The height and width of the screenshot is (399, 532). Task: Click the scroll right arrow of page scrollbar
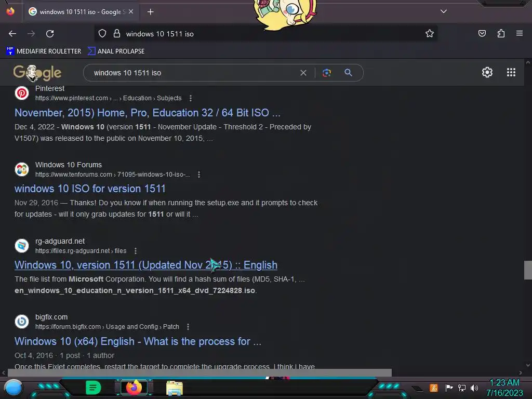[x=521, y=373]
